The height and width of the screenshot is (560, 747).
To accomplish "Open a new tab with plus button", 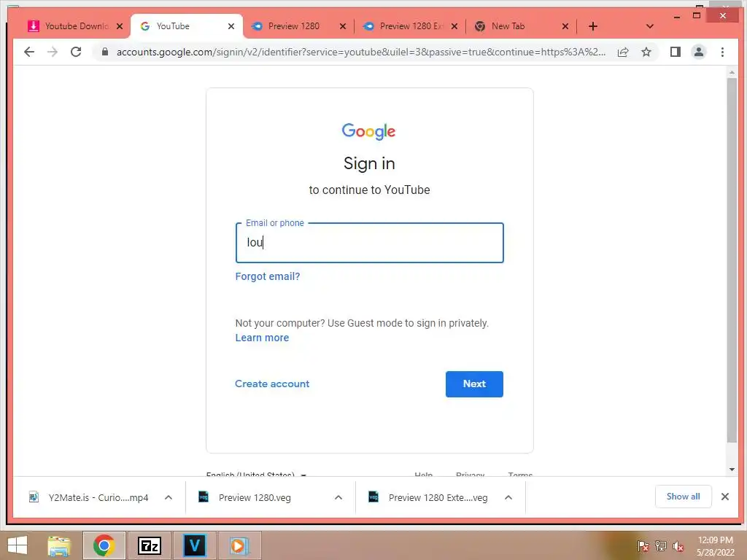I will [x=592, y=26].
